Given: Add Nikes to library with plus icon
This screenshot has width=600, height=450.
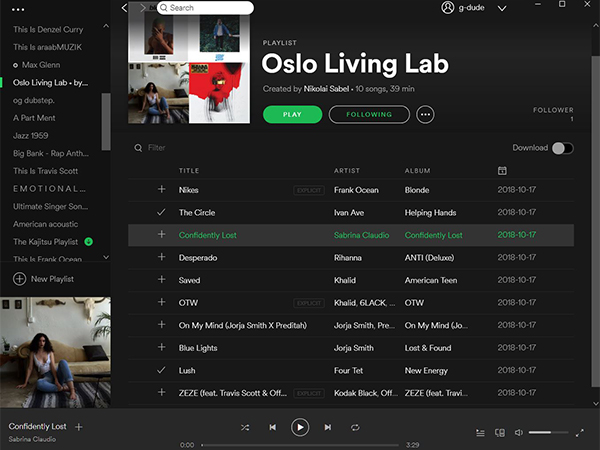Looking at the screenshot, I should coord(161,189).
